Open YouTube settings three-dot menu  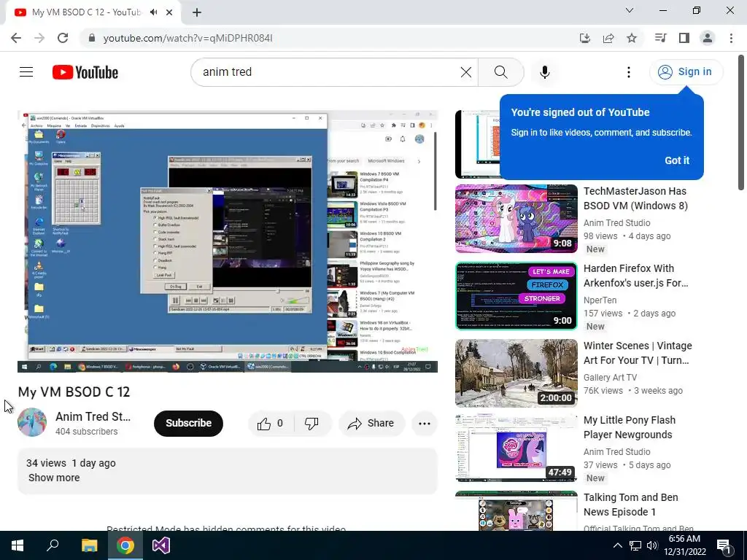pos(628,72)
